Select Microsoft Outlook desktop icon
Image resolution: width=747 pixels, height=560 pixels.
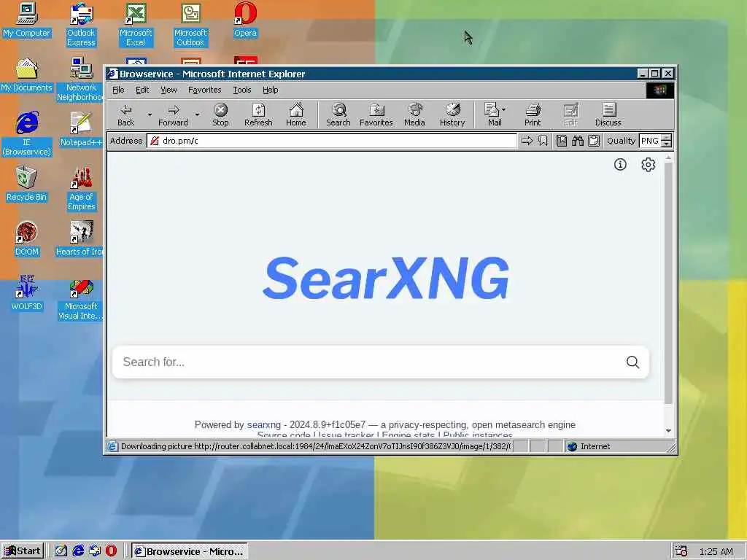(190, 25)
